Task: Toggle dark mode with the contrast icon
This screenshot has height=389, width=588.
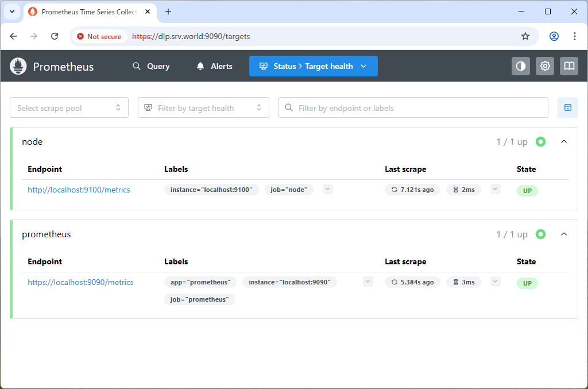Action: coord(520,66)
